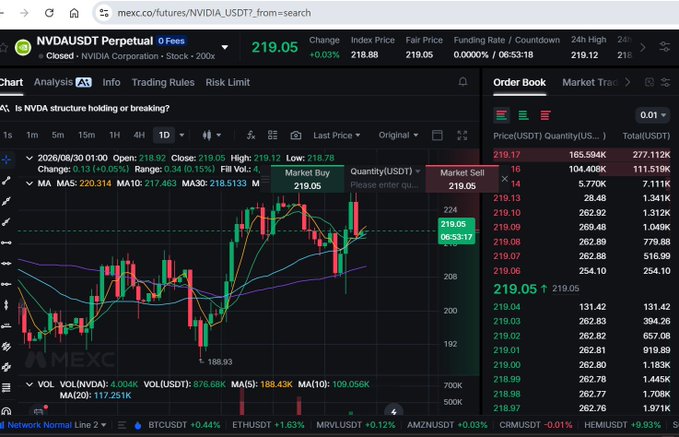This screenshot has height=437, width=679.
Task: Select the Order Book tab
Action: tap(519, 82)
